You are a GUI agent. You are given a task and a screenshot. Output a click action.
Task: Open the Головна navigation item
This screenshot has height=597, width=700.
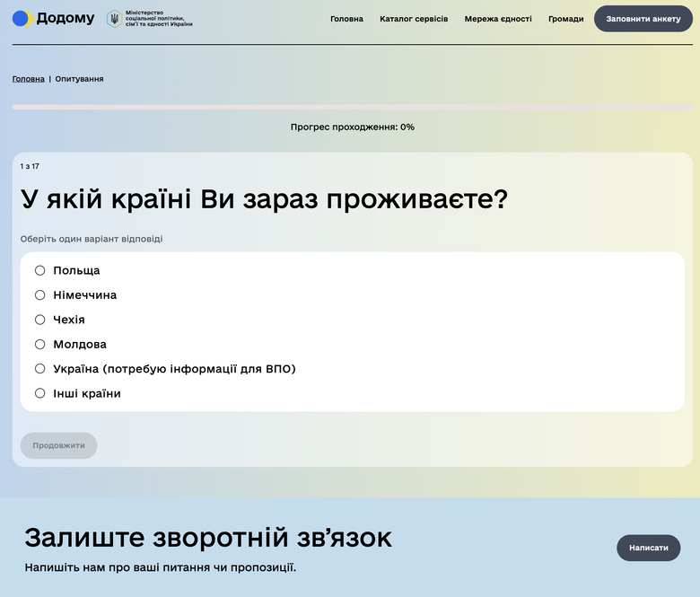click(346, 19)
